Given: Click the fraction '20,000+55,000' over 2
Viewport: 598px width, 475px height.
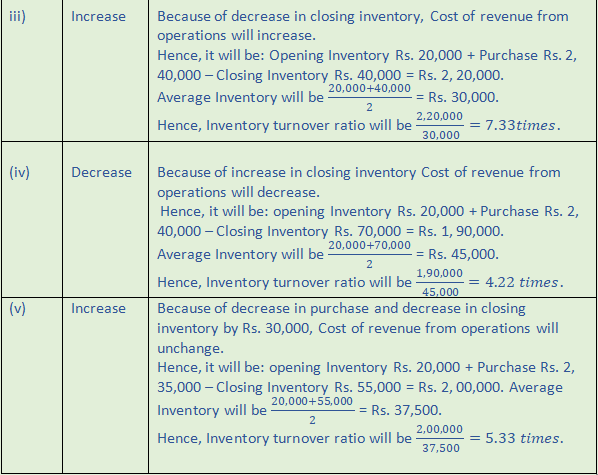Looking at the screenshot, I should [x=312, y=411].
